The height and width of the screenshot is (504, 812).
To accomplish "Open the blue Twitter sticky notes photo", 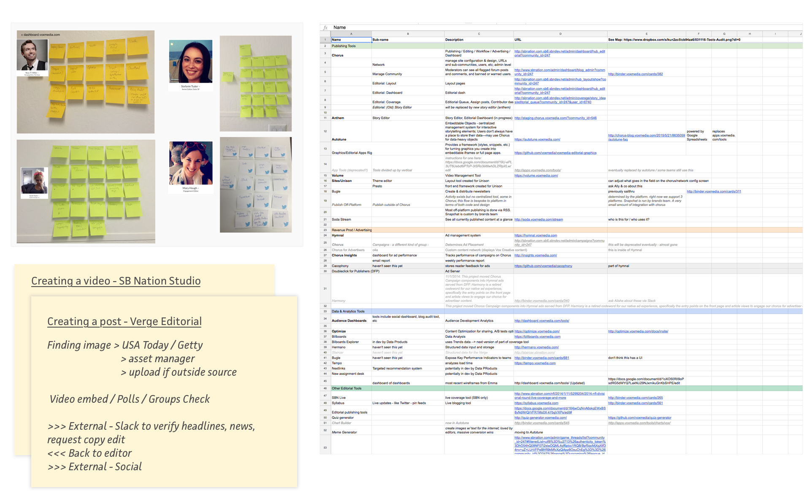I will coord(256,185).
